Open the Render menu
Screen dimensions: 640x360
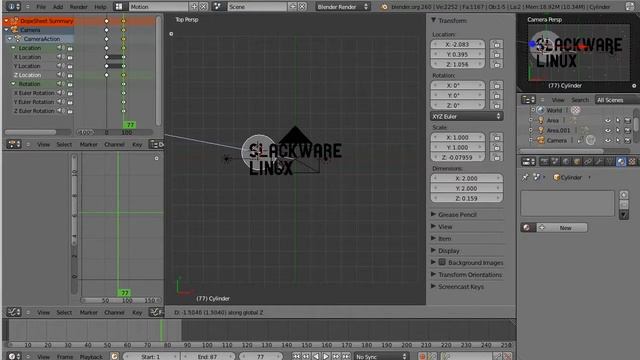point(78,7)
